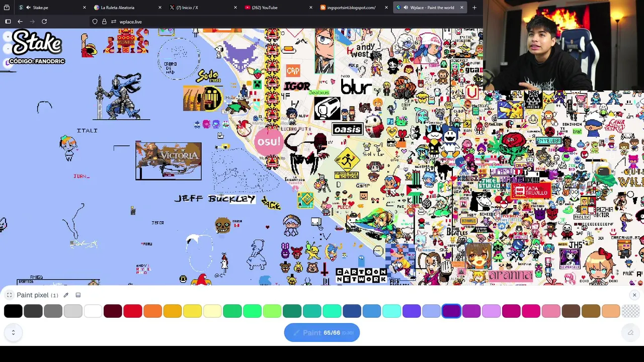Close the Paint pixel palette panel
Viewport: 644px width, 362px height.
634,295
